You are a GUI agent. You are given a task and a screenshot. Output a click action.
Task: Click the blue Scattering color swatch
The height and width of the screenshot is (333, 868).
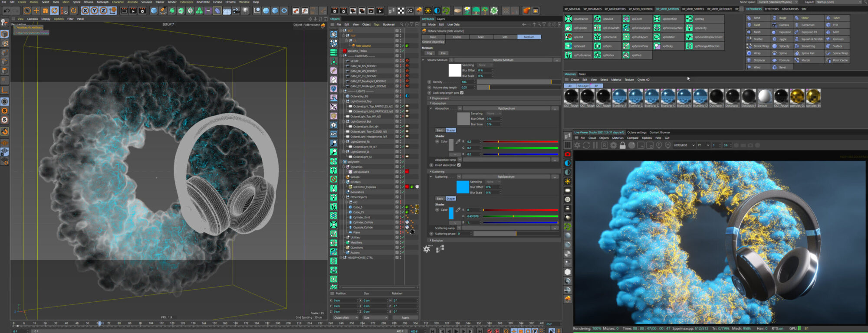[463, 187]
